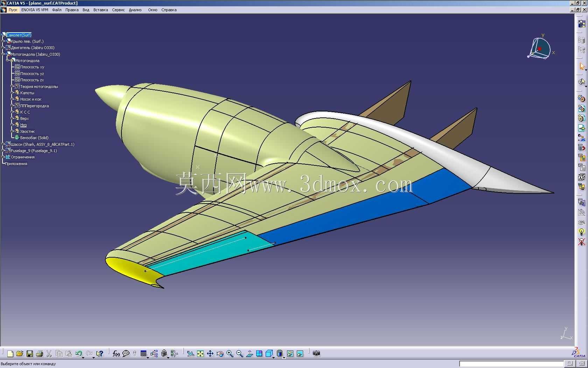Click the command input field in the status bar
The width and height of the screenshot is (588, 368).
[511, 364]
